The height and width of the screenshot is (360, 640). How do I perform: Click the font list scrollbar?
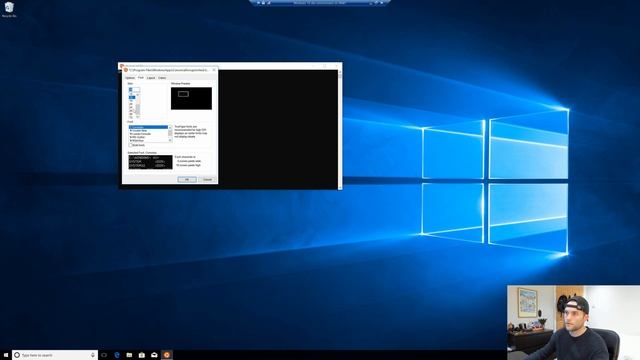tap(170, 134)
